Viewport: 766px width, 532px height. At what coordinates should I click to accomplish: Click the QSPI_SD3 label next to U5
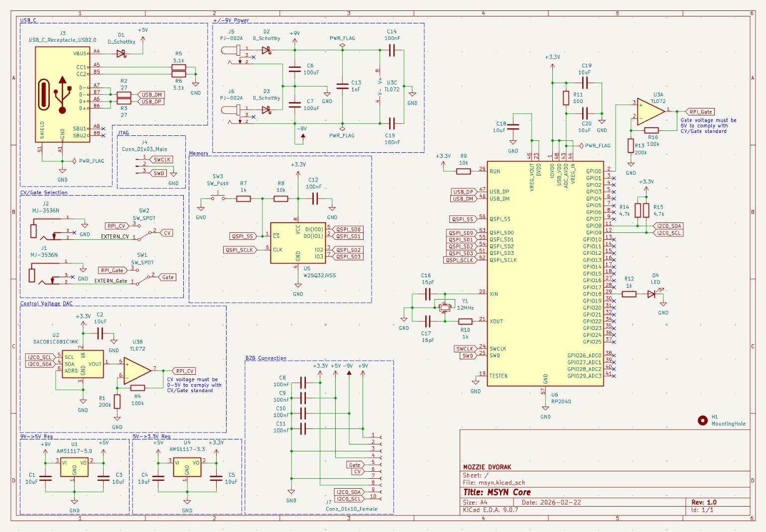[348, 257]
